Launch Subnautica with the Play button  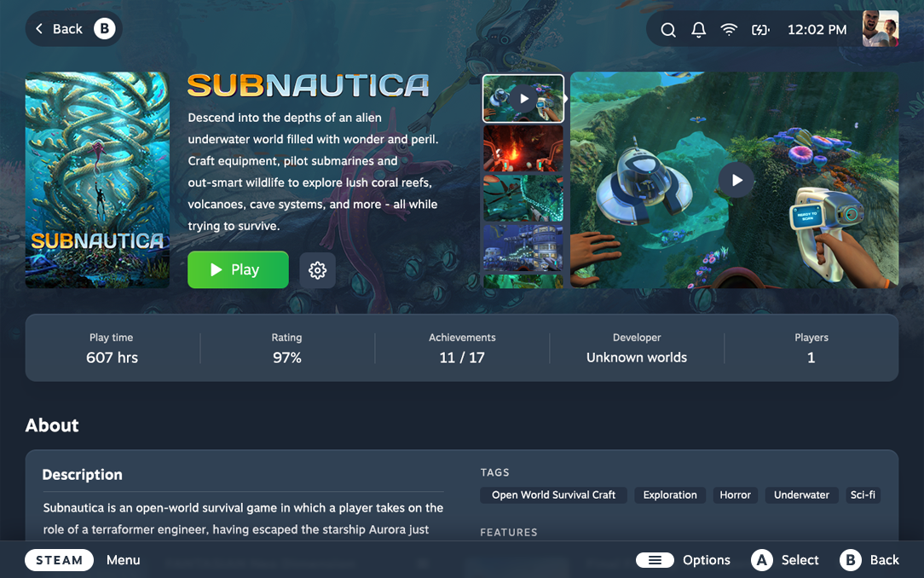pyautogui.click(x=238, y=270)
